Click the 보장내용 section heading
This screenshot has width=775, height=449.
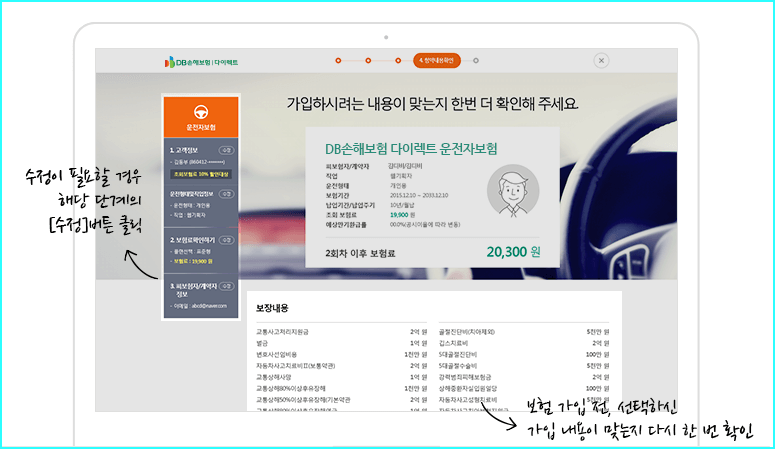[x=272, y=308]
